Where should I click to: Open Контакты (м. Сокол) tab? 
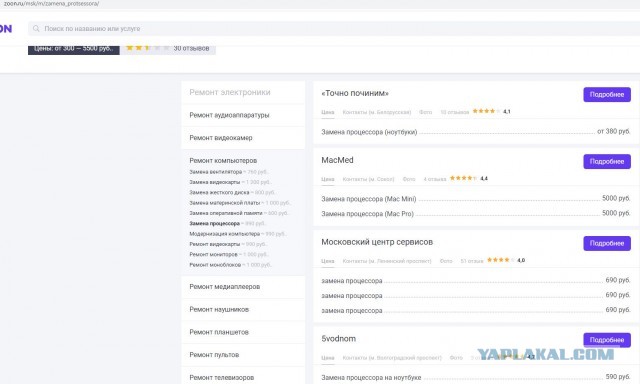tap(368, 179)
